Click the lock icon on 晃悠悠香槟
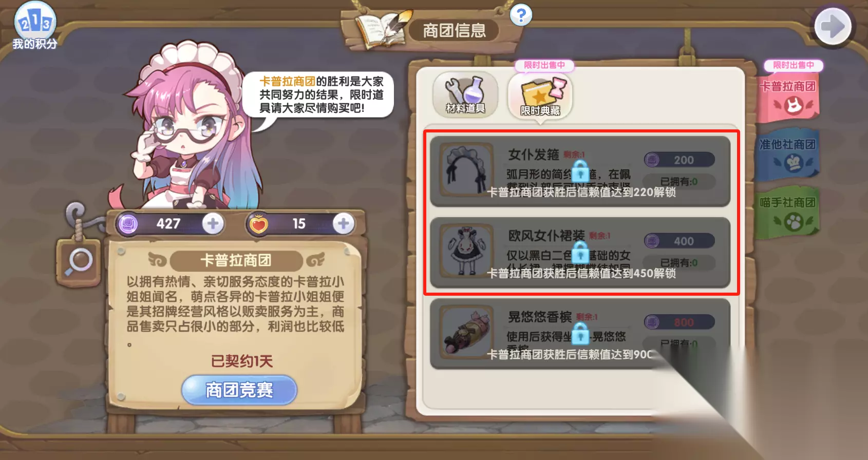Screen dimensions: 868x460 pyautogui.click(x=580, y=333)
